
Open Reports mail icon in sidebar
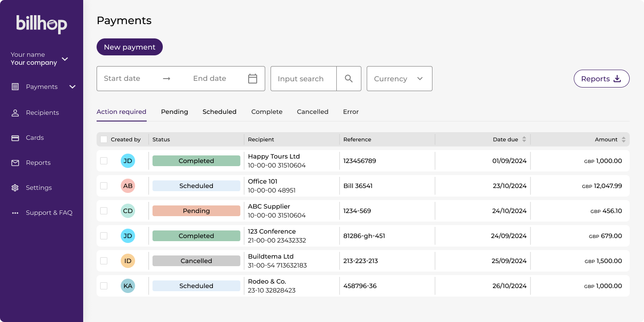[15, 163]
